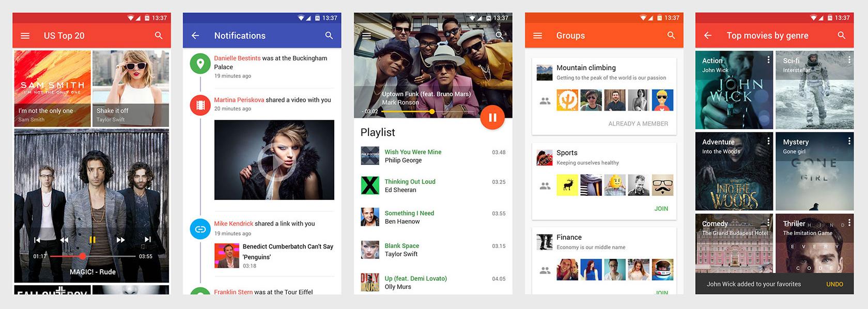Open overflow menu on Action John Wick tile

tap(768, 60)
